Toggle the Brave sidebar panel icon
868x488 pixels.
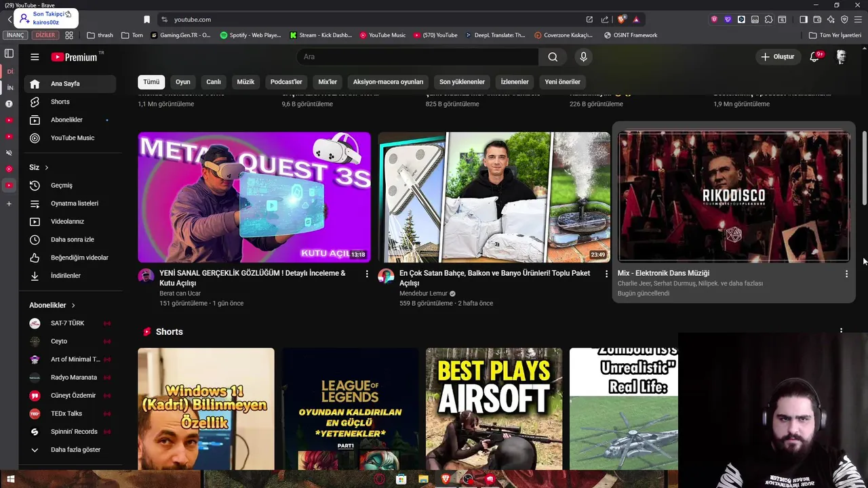coord(804,19)
